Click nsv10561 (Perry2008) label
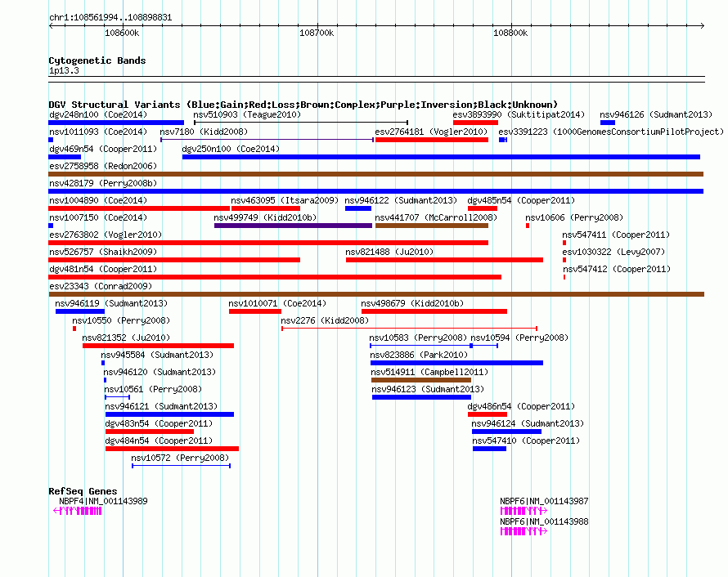728x577 pixels. click(153, 389)
